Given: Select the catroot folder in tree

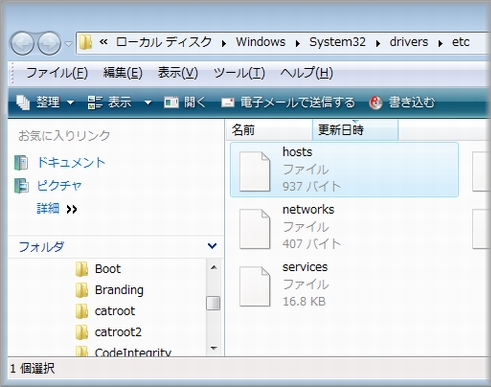Looking at the screenshot, I should click(x=115, y=311).
